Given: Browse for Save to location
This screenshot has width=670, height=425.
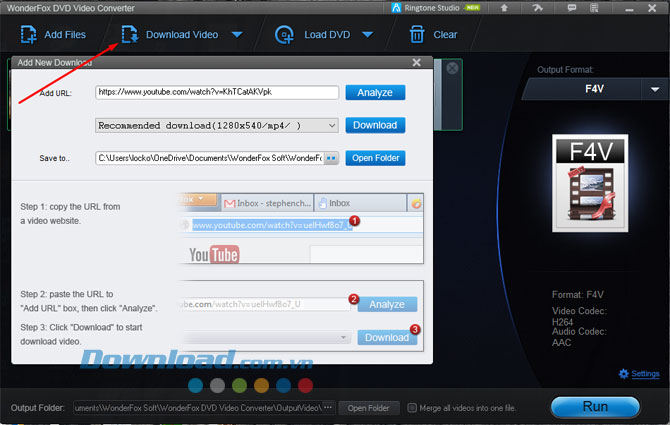Looking at the screenshot, I should click(x=331, y=158).
